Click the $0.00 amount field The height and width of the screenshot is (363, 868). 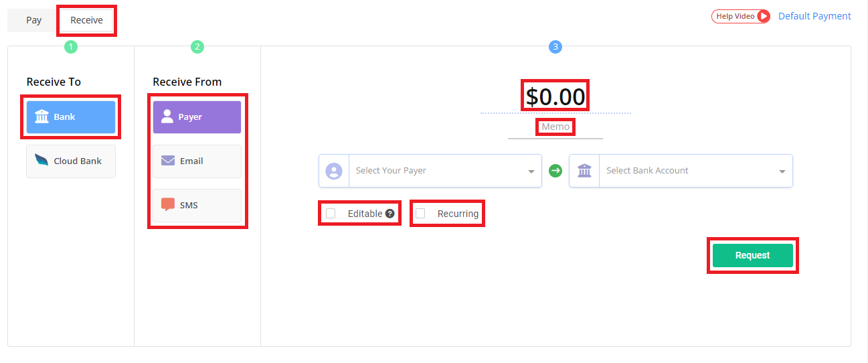click(555, 97)
